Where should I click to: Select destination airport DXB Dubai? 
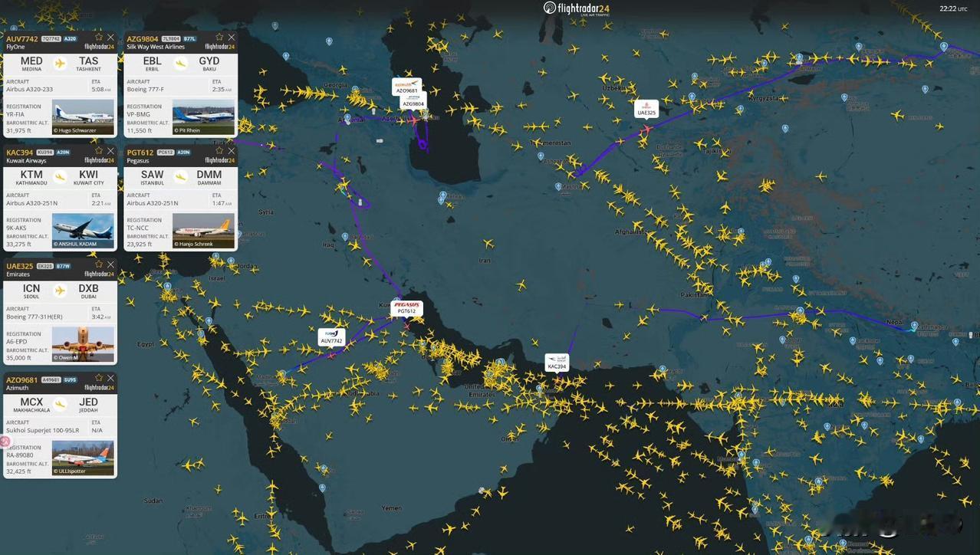(x=89, y=291)
